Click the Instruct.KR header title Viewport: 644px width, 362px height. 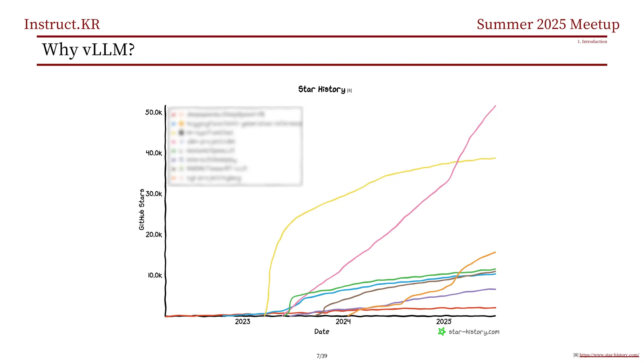(x=62, y=25)
